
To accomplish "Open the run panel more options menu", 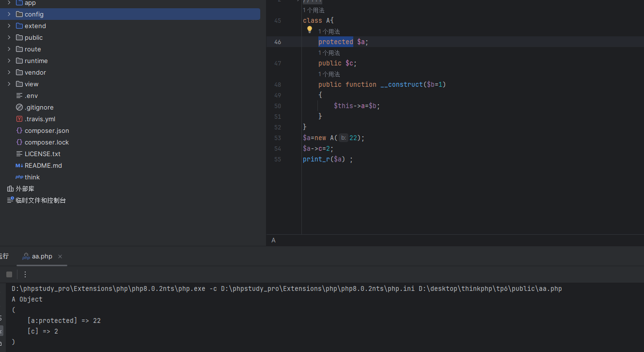I will (x=25, y=274).
